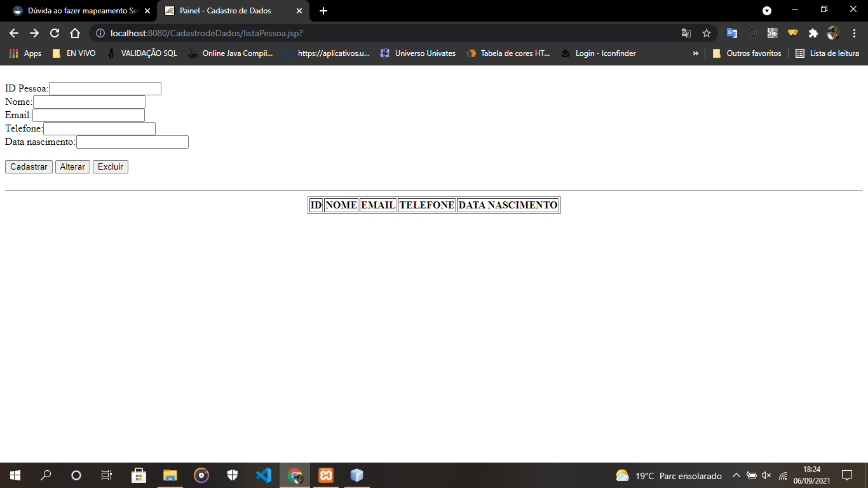
Task: Click the EMAIL table header
Action: point(378,205)
